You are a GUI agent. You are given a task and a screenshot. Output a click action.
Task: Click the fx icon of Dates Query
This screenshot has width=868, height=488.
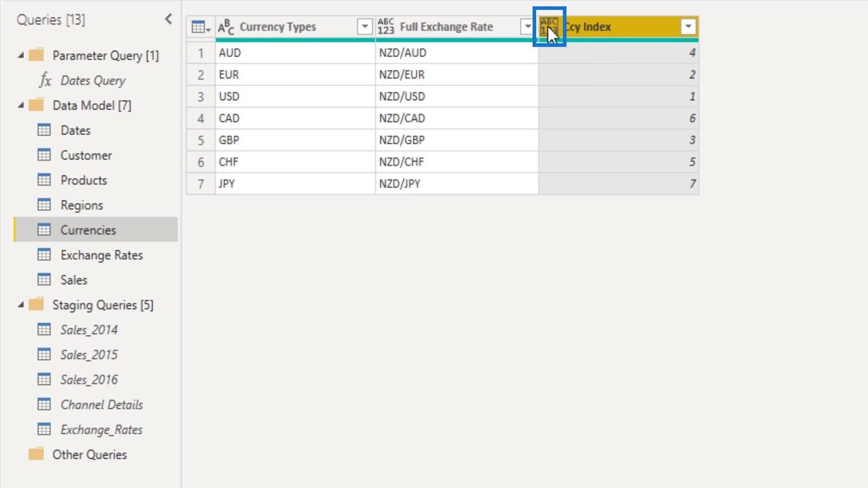[x=45, y=80]
